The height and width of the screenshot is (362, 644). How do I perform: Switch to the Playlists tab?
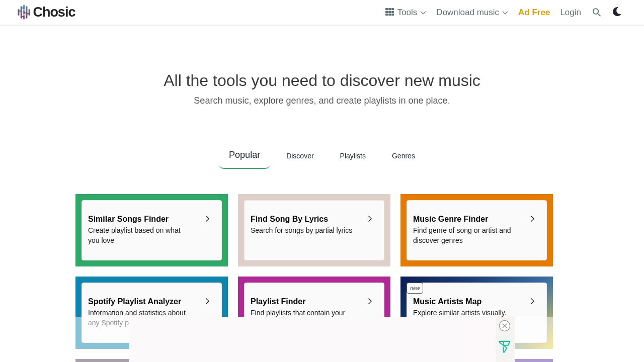pos(353,156)
